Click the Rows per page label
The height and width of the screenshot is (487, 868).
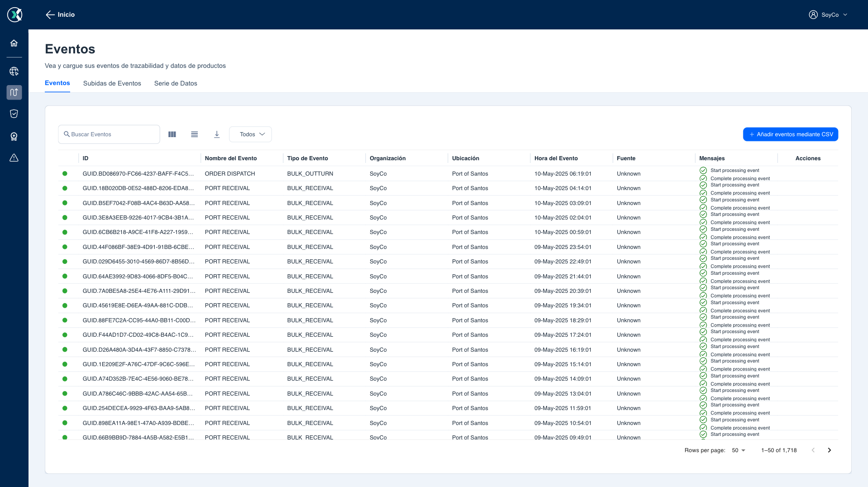pyautogui.click(x=705, y=450)
